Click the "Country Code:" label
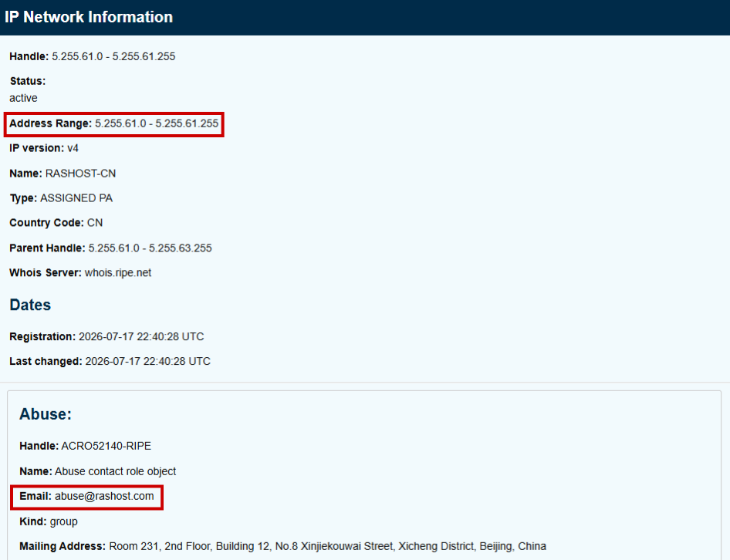Viewport: 730px width, 560px height. (x=46, y=223)
